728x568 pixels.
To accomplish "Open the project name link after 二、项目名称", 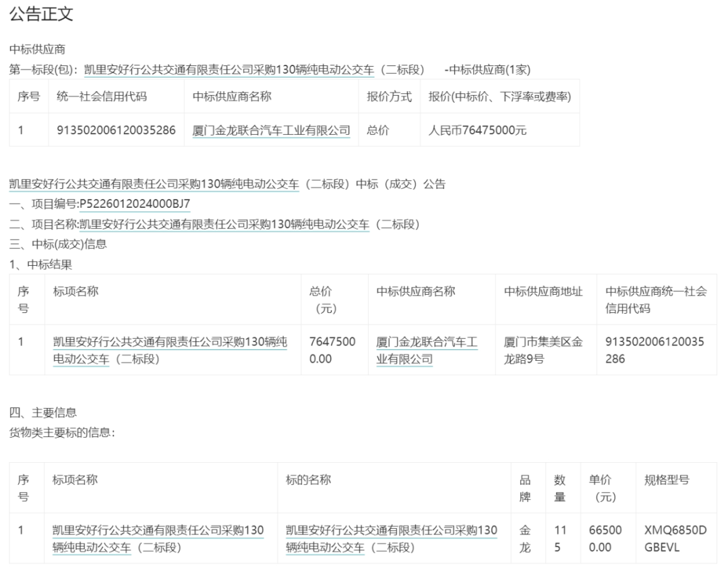I will coord(224,225).
